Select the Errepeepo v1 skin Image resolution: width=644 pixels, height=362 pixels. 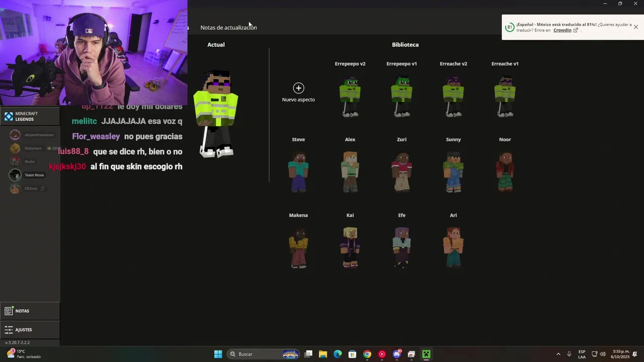[401, 97]
